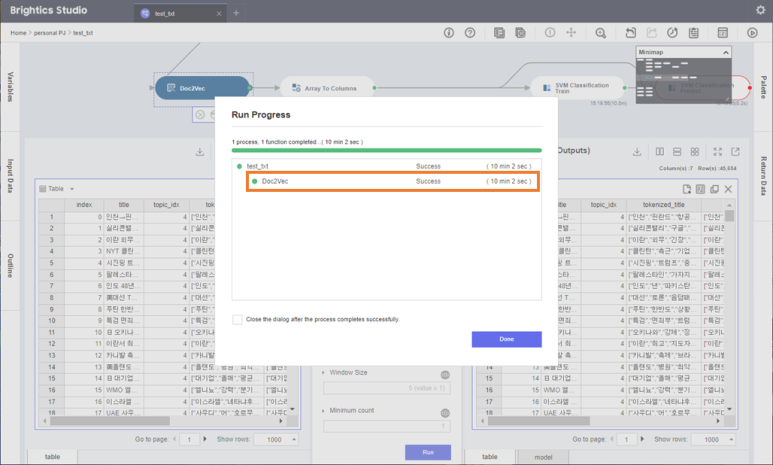Image resolution: width=773 pixels, height=465 pixels.
Task: Toggle the Window Size variable button
Action: click(x=445, y=375)
